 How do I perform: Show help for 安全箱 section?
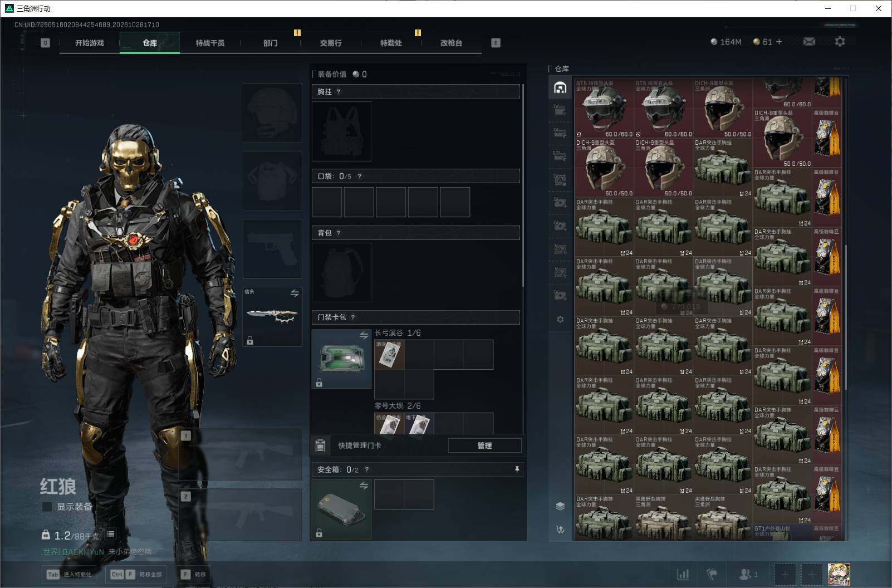pyautogui.click(x=366, y=469)
